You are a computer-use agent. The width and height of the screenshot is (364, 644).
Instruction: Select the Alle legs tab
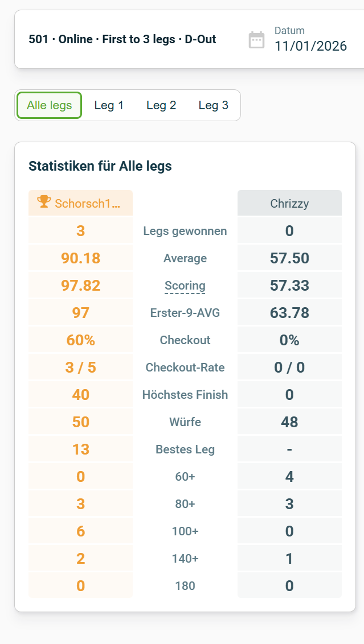(x=49, y=105)
